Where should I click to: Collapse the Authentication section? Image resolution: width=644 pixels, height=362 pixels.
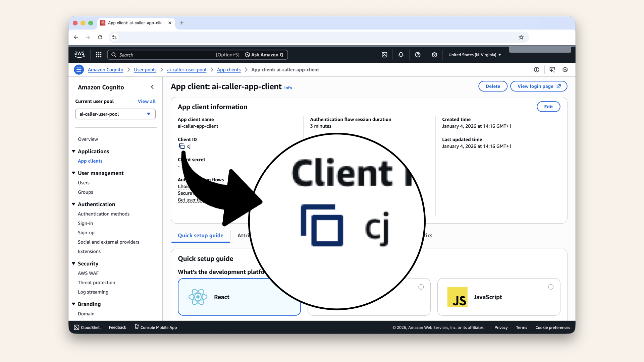tap(73, 204)
